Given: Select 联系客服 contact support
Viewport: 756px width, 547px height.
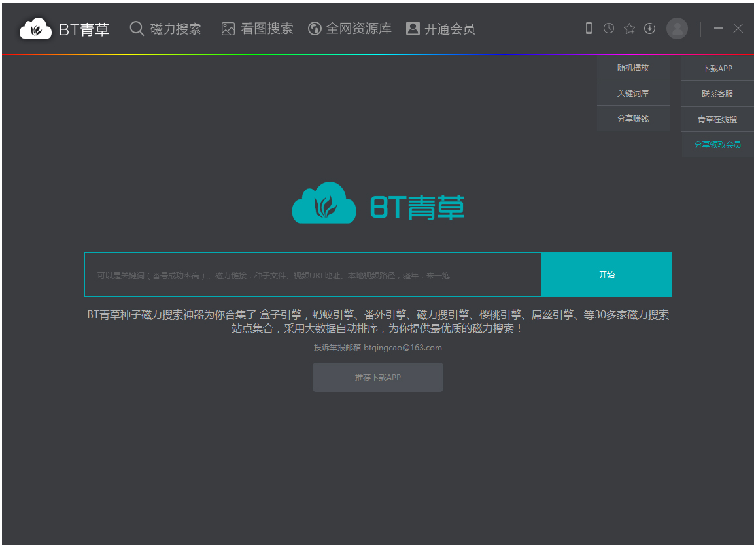Looking at the screenshot, I should coord(717,93).
